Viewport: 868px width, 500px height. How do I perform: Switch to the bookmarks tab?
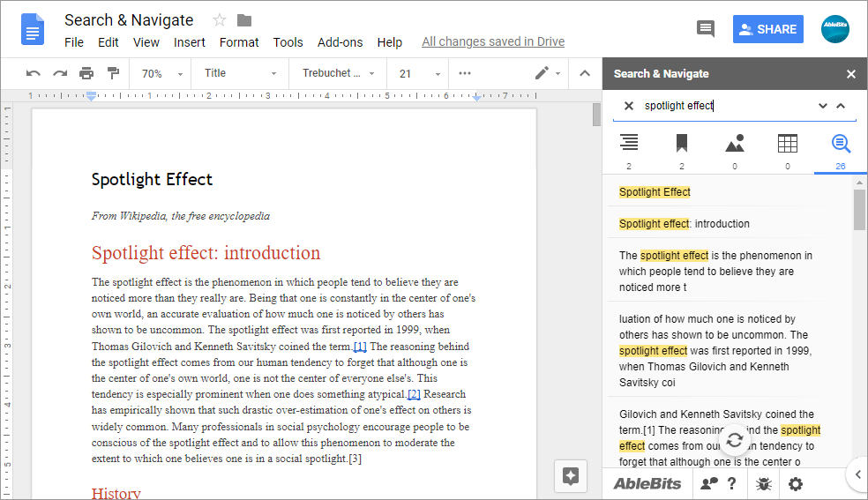pos(682,151)
